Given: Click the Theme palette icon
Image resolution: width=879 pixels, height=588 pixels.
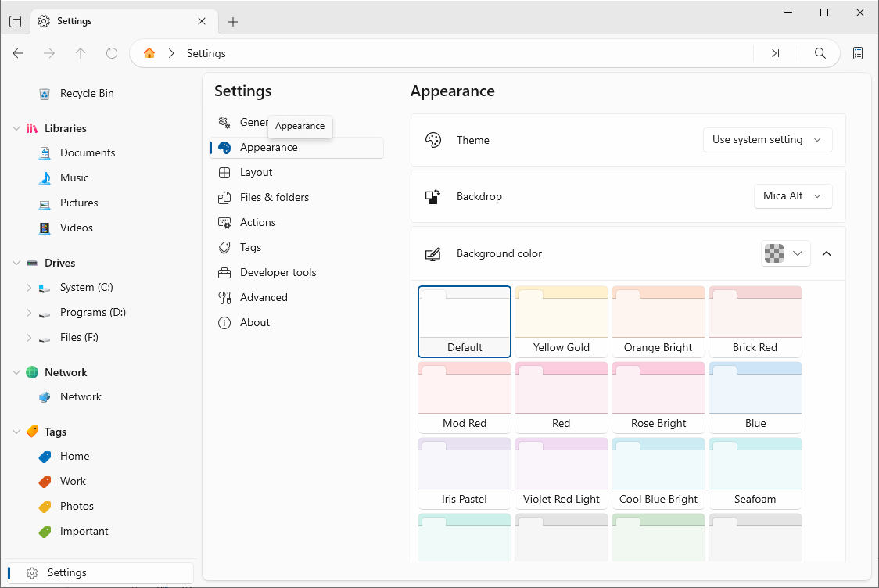Looking at the screenshot, I should (433, 140).
